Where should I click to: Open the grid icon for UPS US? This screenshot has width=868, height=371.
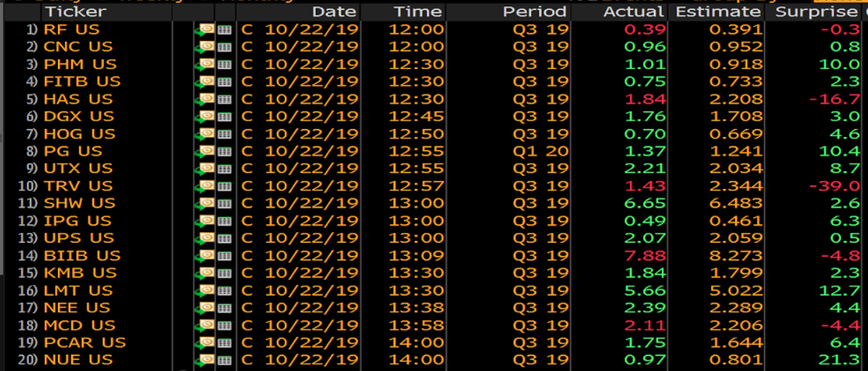[225, 238]
